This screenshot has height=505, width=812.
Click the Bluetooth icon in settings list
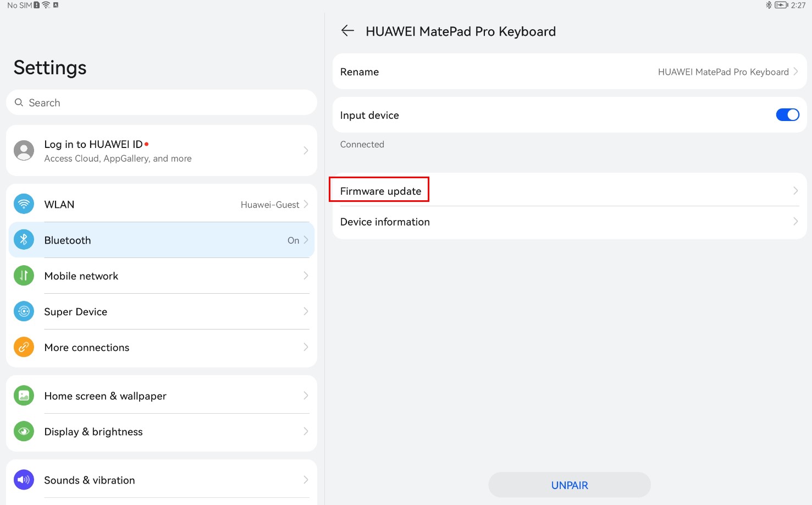point(24,240)
